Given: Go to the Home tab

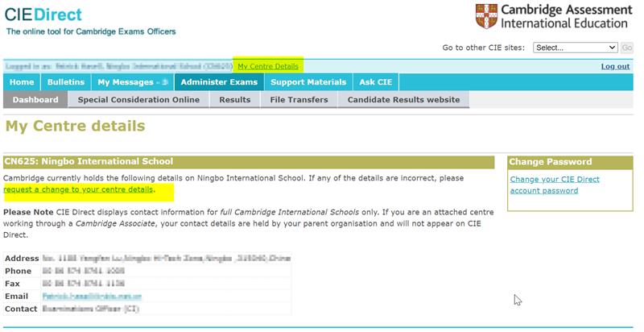Looking at the screenshot, I should [x=22, y=82].
